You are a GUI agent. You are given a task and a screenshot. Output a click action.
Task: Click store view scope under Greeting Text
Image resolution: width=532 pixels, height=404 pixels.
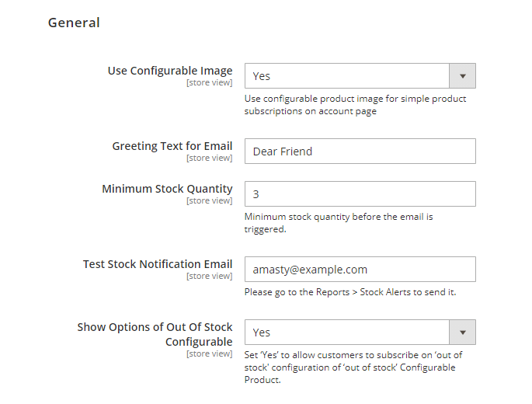pyautogui.click(x=209, y=158)
